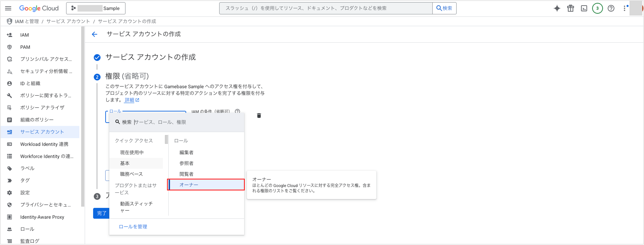644x245 pixels.
Task: Open notifications badge showing 3
Action: pyautogui.click(x=598, y=8)
